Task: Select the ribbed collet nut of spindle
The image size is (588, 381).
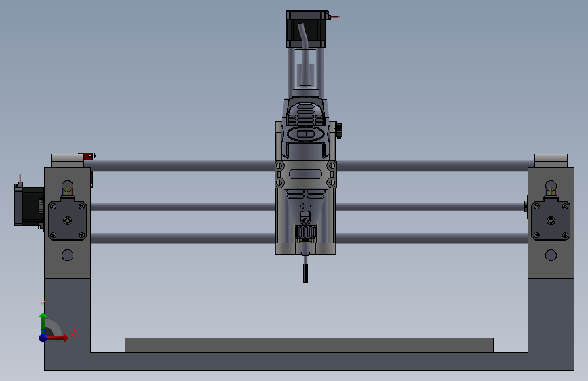Action: (306, 233)
